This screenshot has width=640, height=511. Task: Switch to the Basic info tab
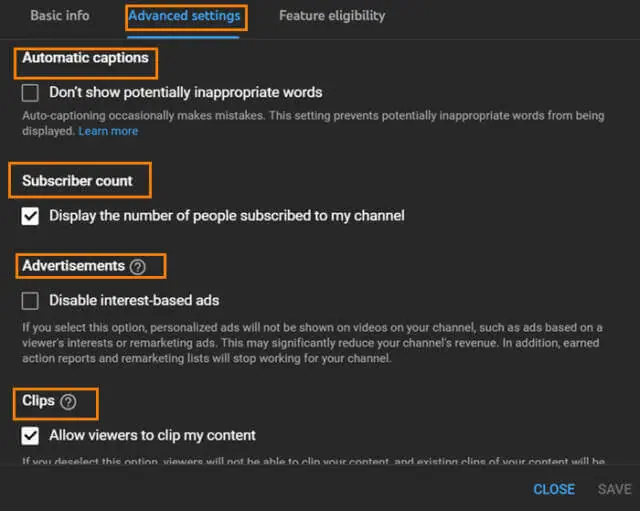[60, 16]
